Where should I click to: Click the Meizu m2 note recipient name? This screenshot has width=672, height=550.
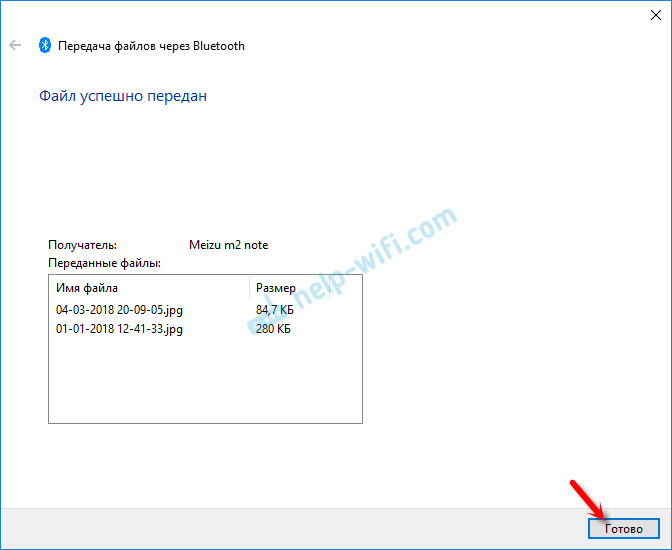click(228, 245)
